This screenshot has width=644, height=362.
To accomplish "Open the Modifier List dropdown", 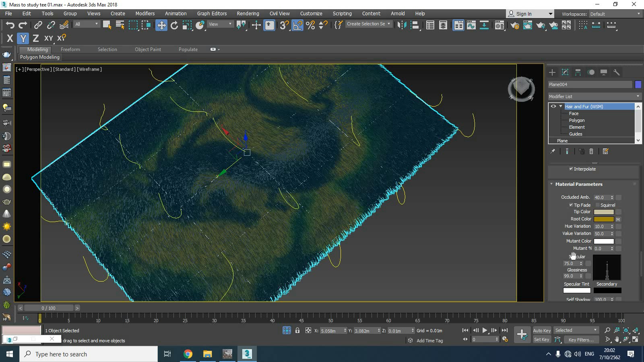I will pyautogui.click(x=594, y=96).
